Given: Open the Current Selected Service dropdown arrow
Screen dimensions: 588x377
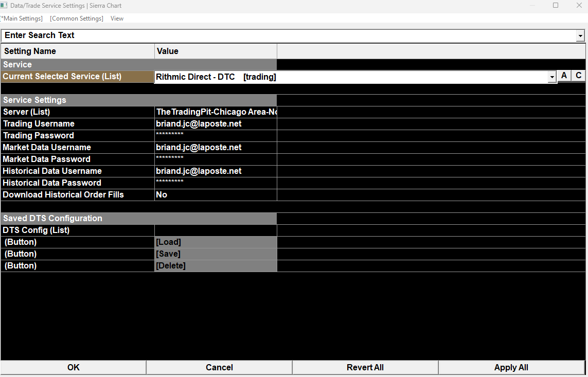Looking at the screenshot, I should pyautogui.click(x=552, y=77).
